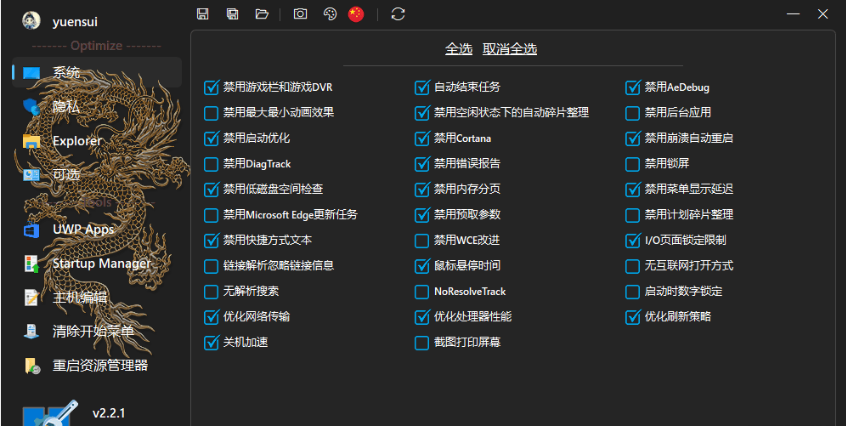Uncheck 禁用启动优化
This screenshot has width=846, height=426.
pos(211,139)
